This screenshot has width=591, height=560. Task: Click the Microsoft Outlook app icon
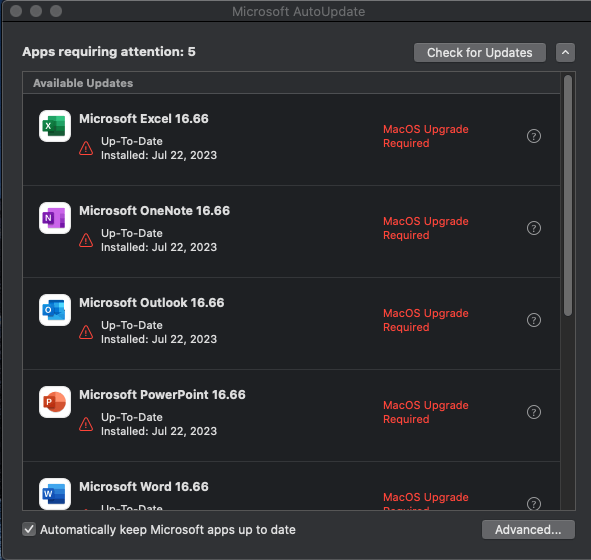pos(55,310)
